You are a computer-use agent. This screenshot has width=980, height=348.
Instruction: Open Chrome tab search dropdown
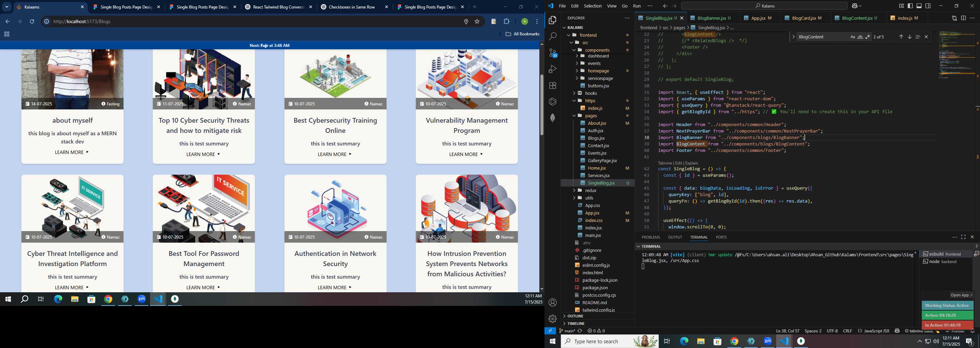point(7,7)
